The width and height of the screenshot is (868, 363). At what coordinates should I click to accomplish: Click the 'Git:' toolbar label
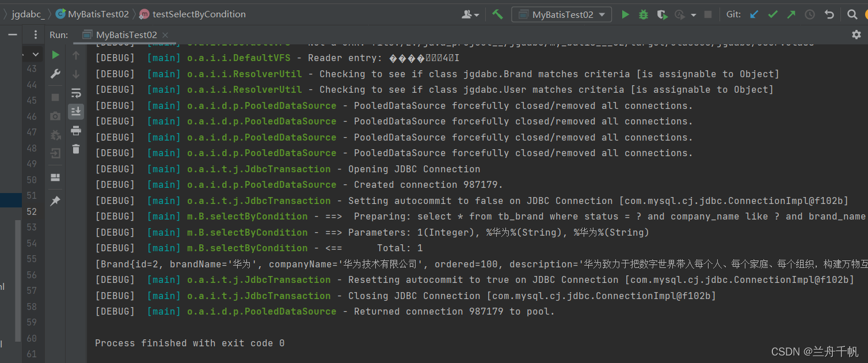[733, 14]
